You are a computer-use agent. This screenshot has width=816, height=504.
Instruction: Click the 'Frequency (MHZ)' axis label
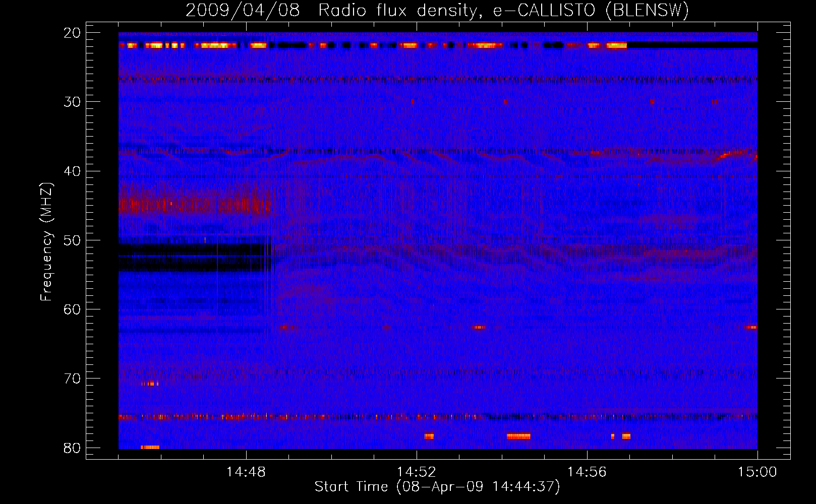pyautogui.click(x=46, y=242)
